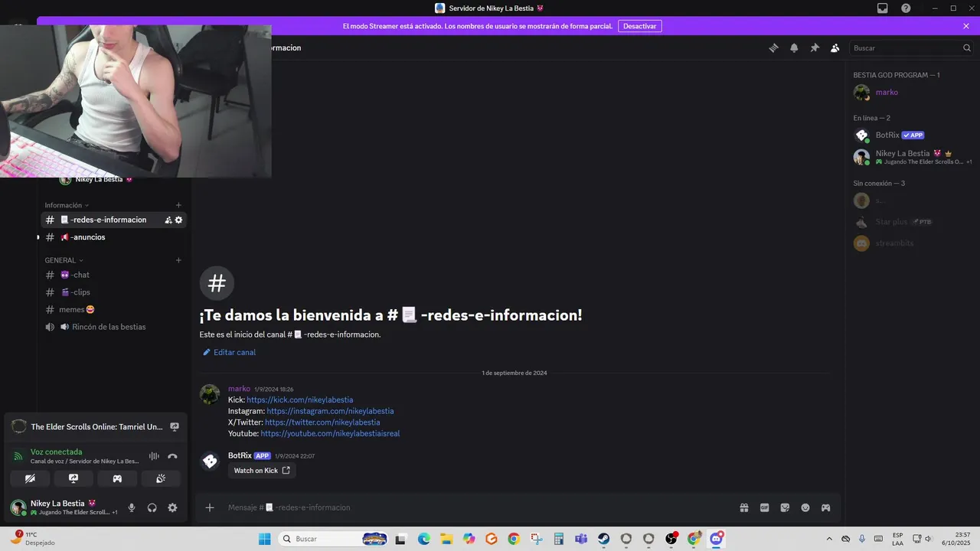Click marko's username in the message

pos(239,389)
